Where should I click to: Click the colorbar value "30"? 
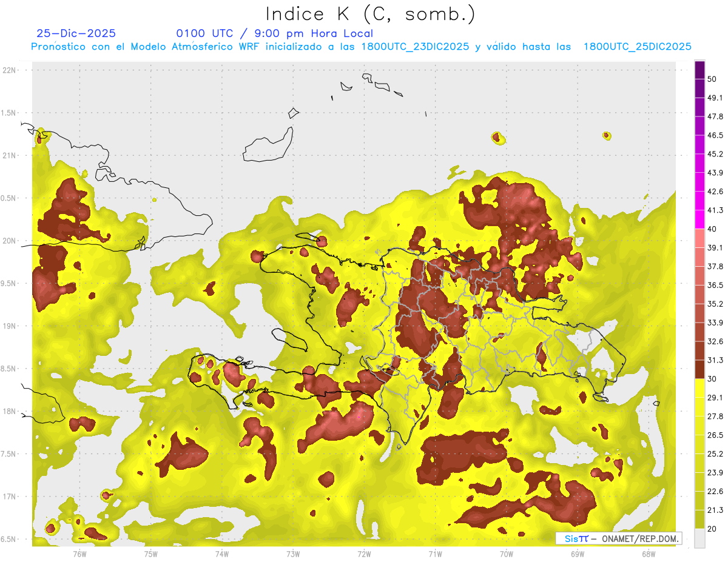pos(712,379)
